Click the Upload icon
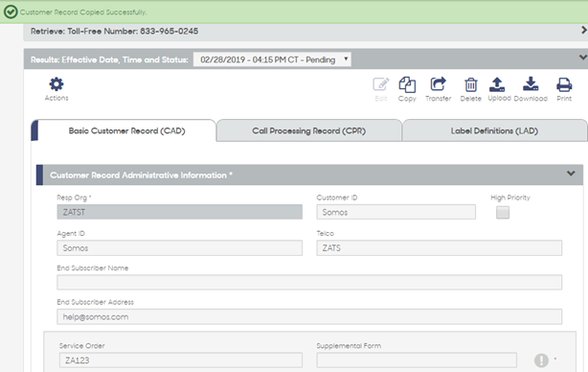The width and height of the screenshot is (588, 372). coord(497,84)
